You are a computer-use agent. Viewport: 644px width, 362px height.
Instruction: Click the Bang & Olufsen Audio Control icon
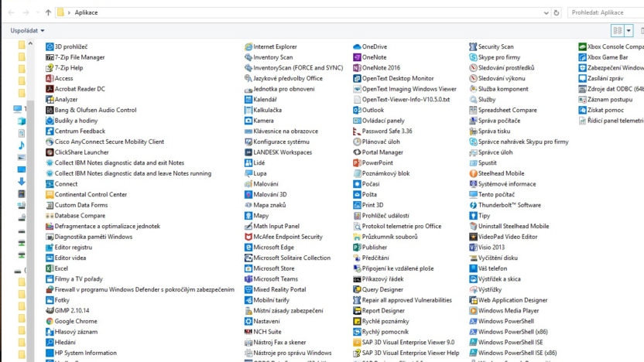tap(50, 110)
